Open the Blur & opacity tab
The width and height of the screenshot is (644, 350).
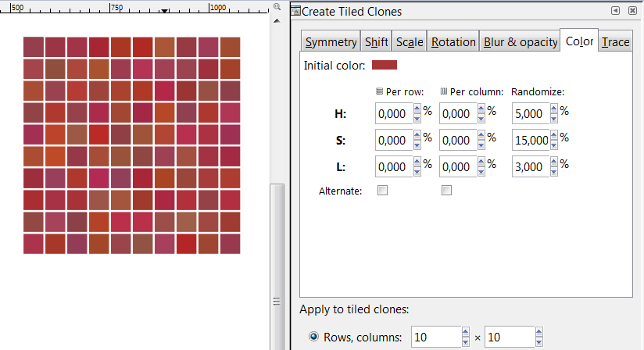click(520, 42)
